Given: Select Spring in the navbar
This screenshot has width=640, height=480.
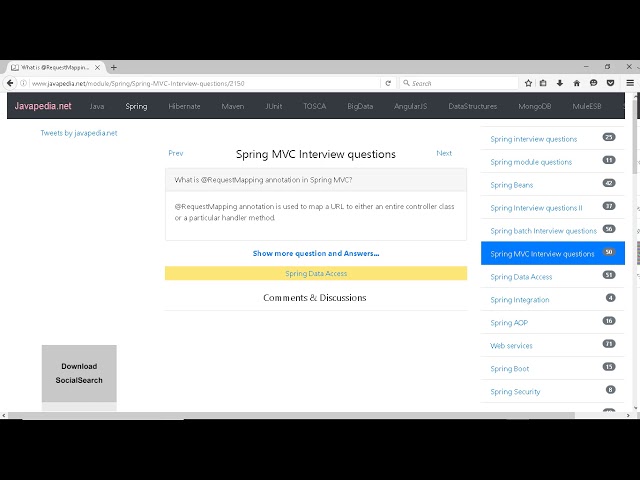Looking at the screenshot, I should coord(136,106).
